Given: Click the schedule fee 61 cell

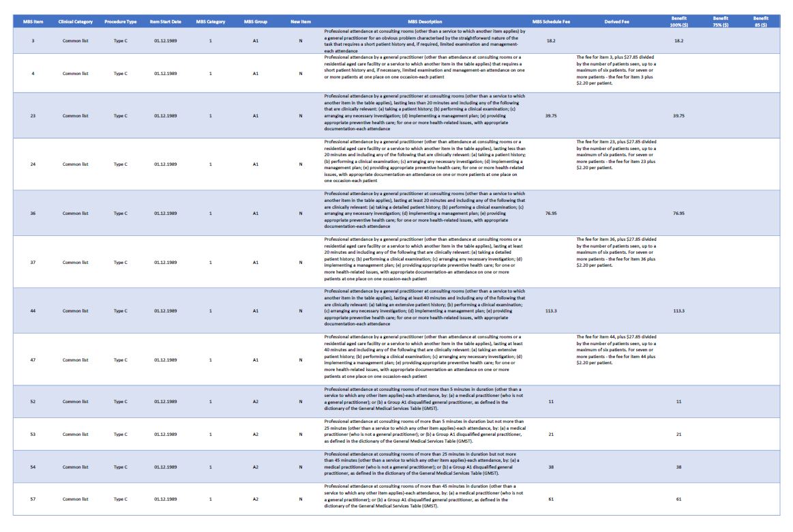Looking at the screenshot, I should point(551,499).
